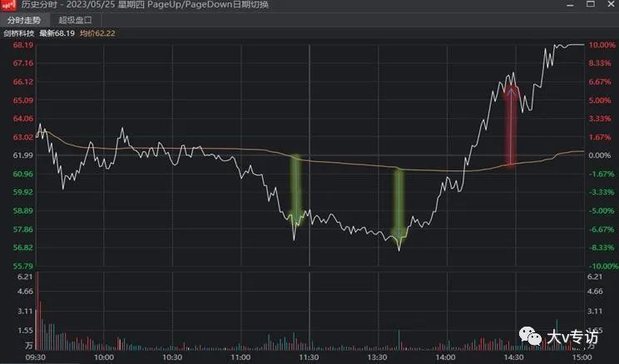Click the 大v专访 watermark text
The width and height of the screenshot is (619, 364).
(572, 337)
